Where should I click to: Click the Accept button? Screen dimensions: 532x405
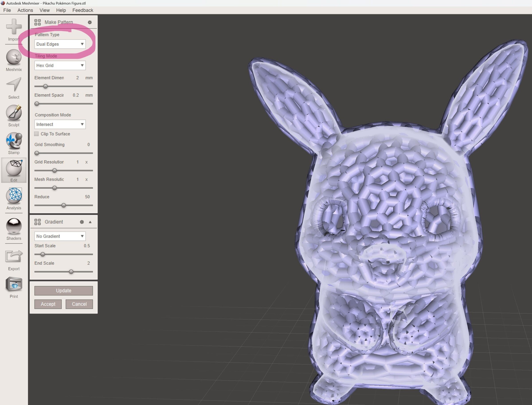point(48,304)
